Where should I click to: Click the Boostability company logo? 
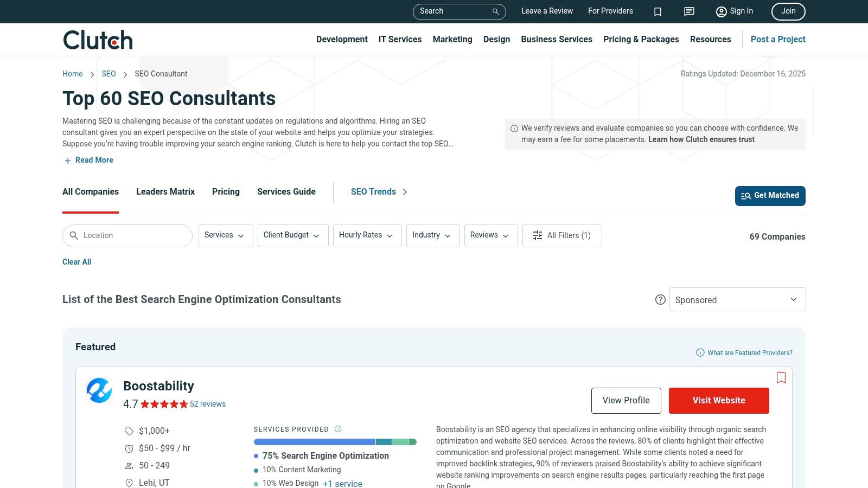click(99, 390)
